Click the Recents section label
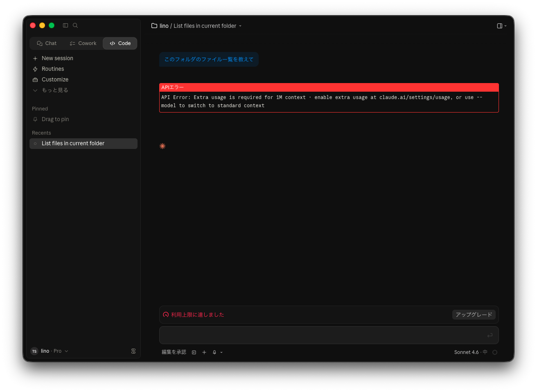This screenshot has height=392, width=537. [41, 133]
